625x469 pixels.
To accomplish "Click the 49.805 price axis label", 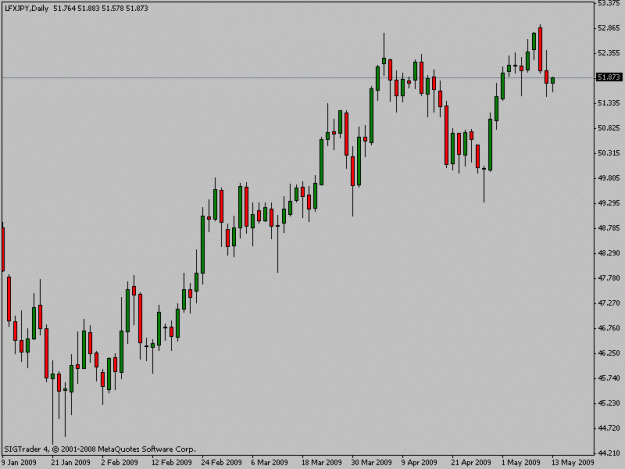I will point(609,178).
